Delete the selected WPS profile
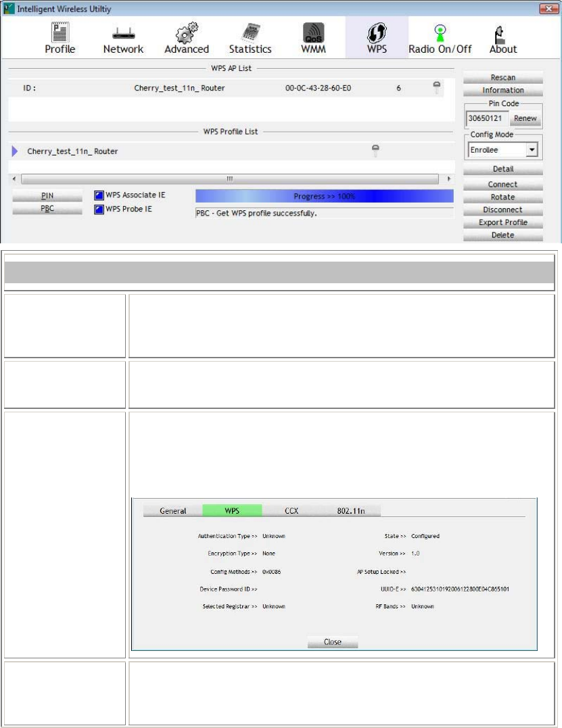The image size is (562, 728). point(503,235)
